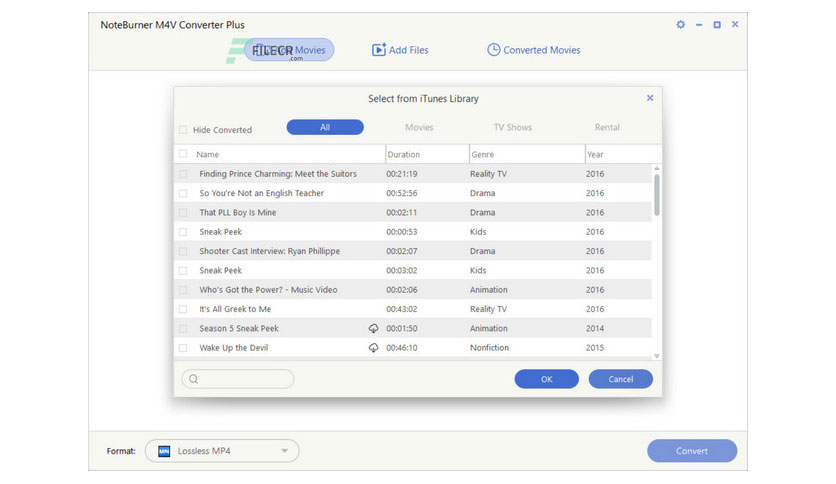Screen dimensions: 836x484
Task: Check the Wake Up the Devil checkbox
Action: [x=183, y=348]
